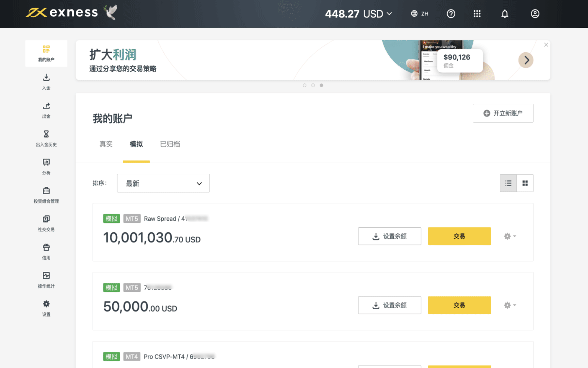Select second banner carousel dot
Screen dimensions: 588x368
313,85
